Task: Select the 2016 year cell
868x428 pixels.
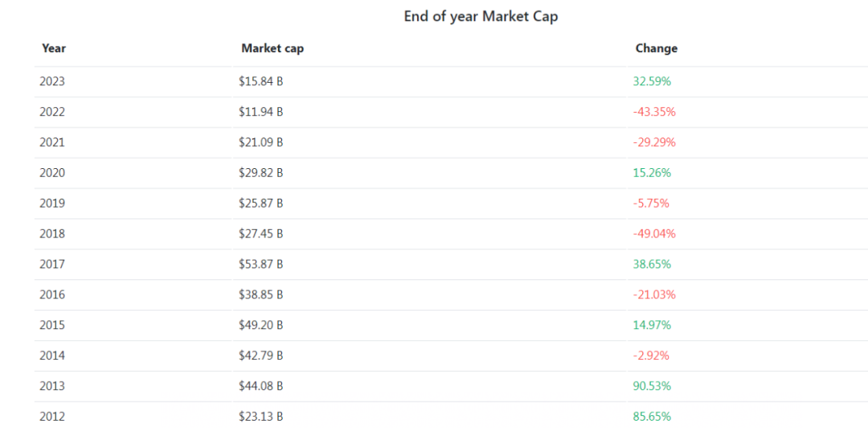Action: click(52, 294)
